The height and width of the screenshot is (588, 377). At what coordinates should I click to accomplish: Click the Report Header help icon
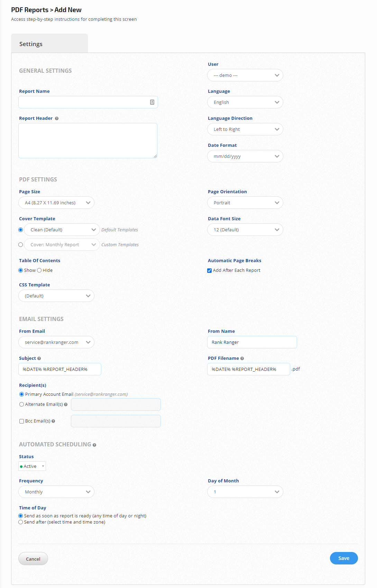(57, 118)
